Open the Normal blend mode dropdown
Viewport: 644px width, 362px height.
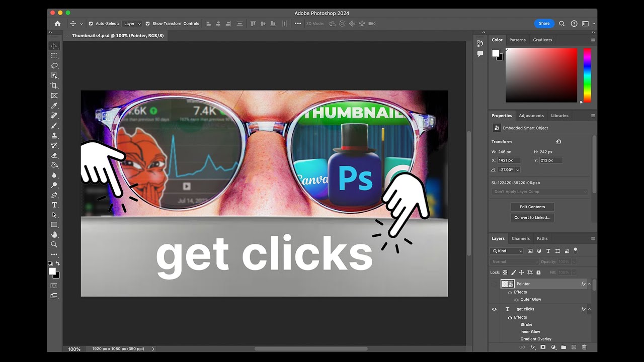point(515,262)
